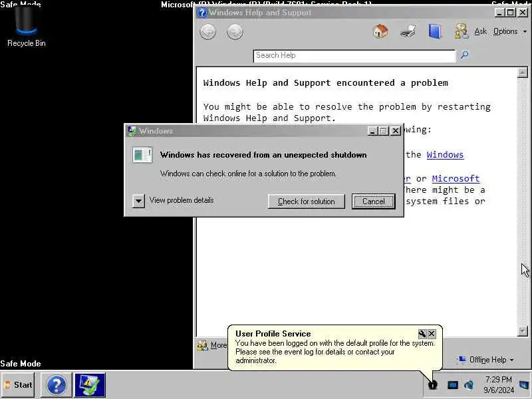This screenshot has width=532, height=399.
Task: Maximize the Windows Help and Support window
Action: [x=511, y=13]
